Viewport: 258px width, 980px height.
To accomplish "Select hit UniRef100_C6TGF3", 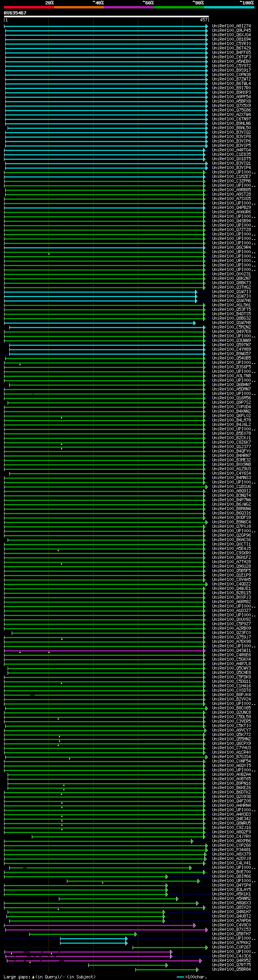I will (x=231, y=57).
